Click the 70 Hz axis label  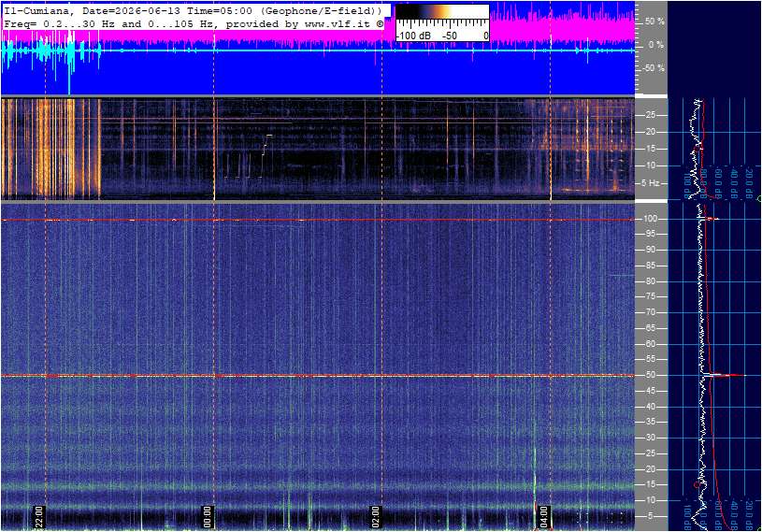pyautogui.click(x=650, y=312)
